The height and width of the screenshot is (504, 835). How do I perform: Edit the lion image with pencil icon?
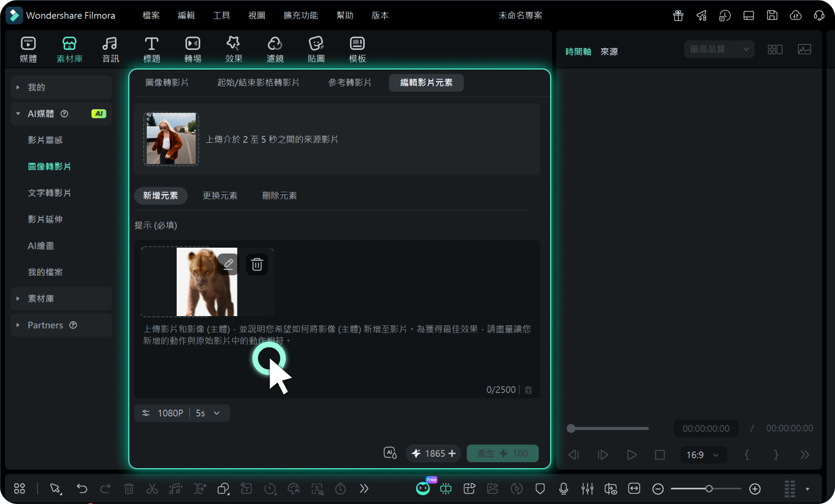tap(228, 264)
